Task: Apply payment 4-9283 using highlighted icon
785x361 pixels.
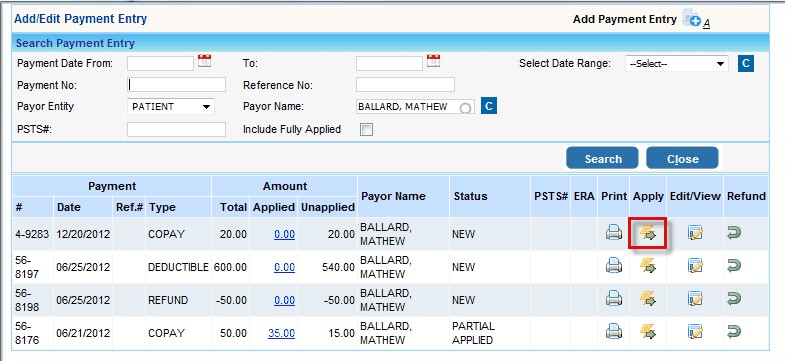Action: (x=648, y=233)
